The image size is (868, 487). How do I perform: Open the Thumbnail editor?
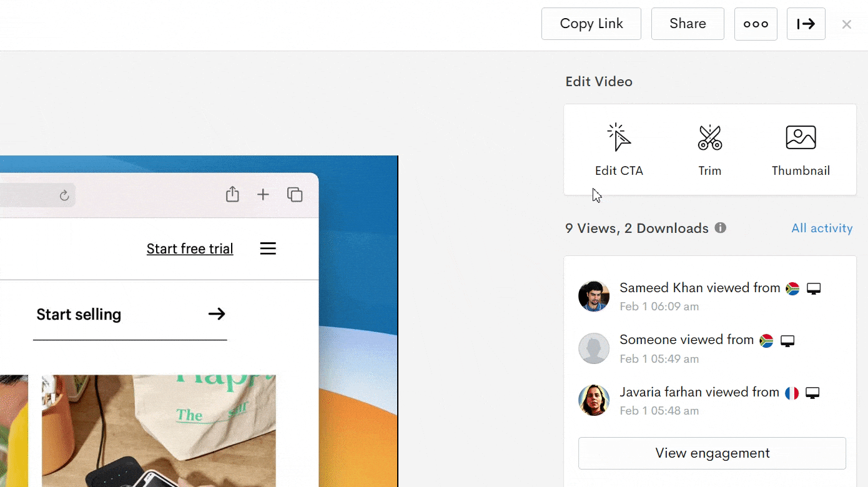click(x=801, y=147)
